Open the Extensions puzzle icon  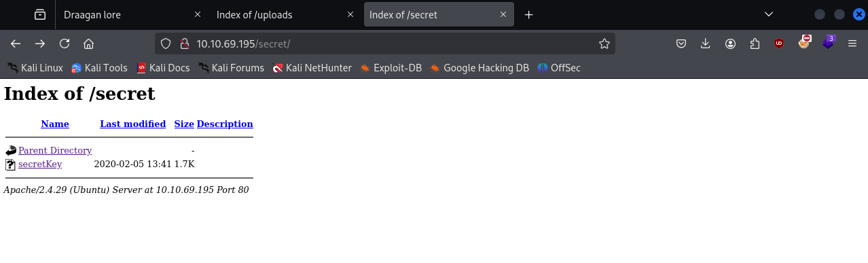tap(755, 43)
